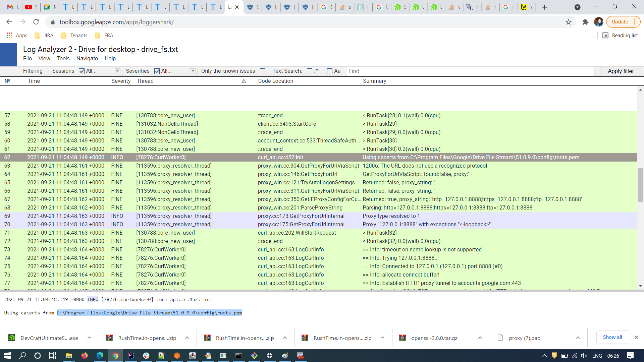644x362 pixels.
Task: Enable Only the known issues checkbox
Action: click(263, 71)
